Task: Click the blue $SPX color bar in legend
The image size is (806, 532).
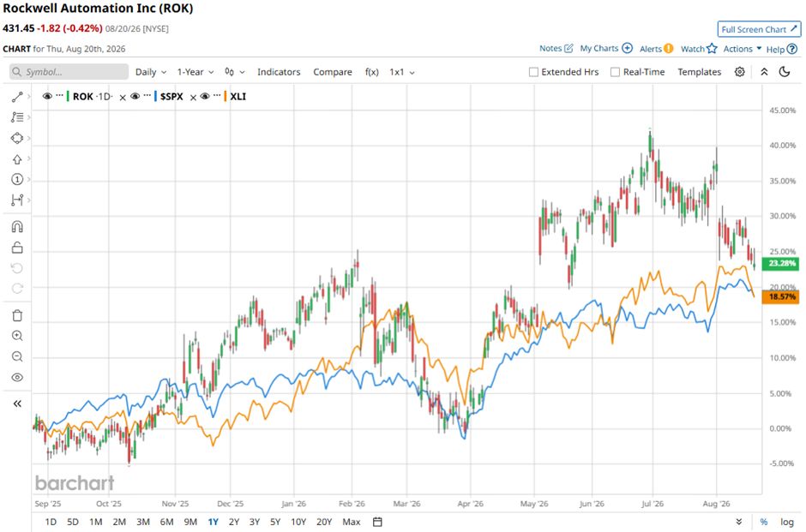Action: pos(155,97)
